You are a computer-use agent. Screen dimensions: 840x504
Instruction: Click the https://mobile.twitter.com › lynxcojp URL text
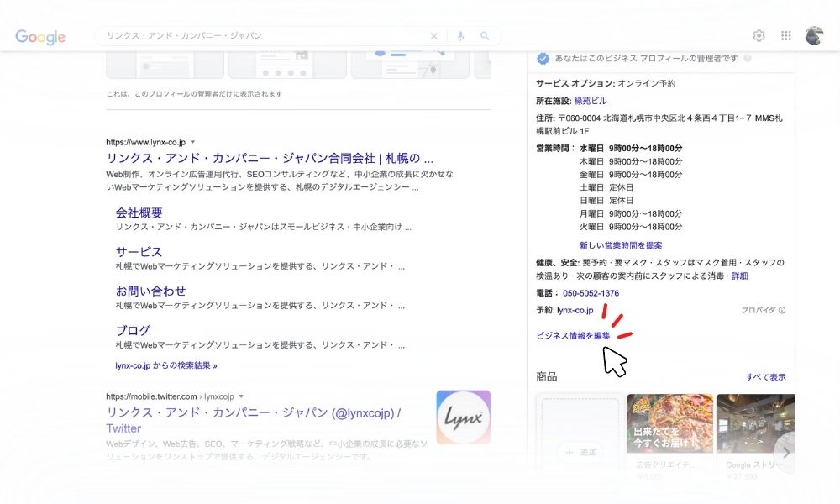[170, 396]
